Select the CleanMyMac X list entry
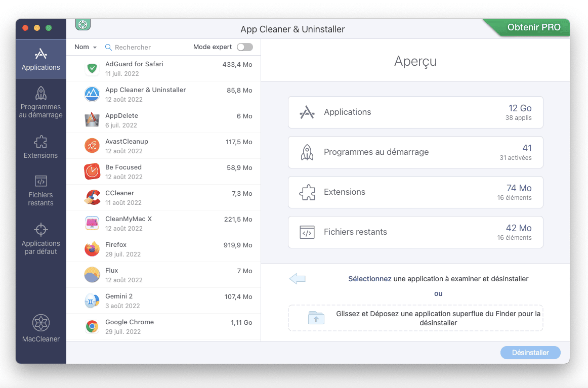Viewport: 588px width, 388px height. (x=163, y=223)
